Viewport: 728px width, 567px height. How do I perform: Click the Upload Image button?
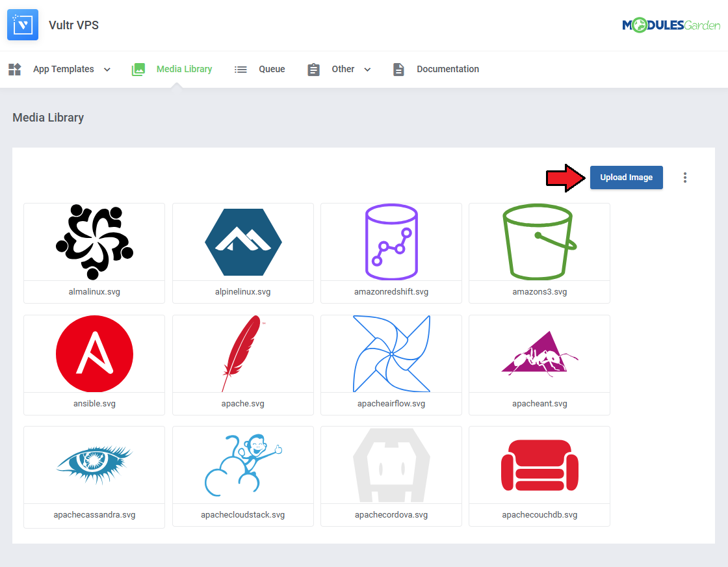tap(627, 178)
